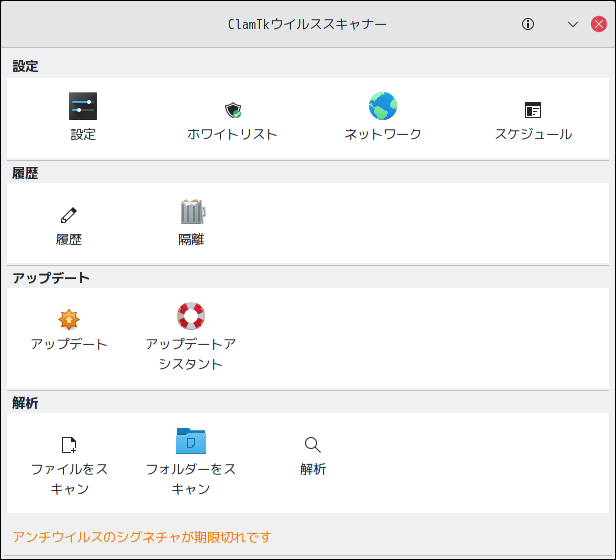Screen dimensions: 616x560
Task: Open the ネットワーク globe icon
Action: (x=383, y=106)
